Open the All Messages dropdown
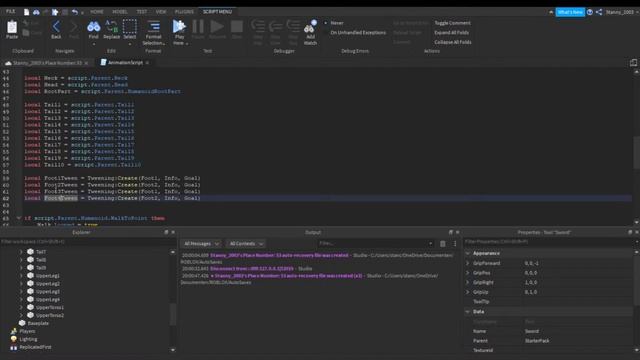 click(x=201, y=244)
